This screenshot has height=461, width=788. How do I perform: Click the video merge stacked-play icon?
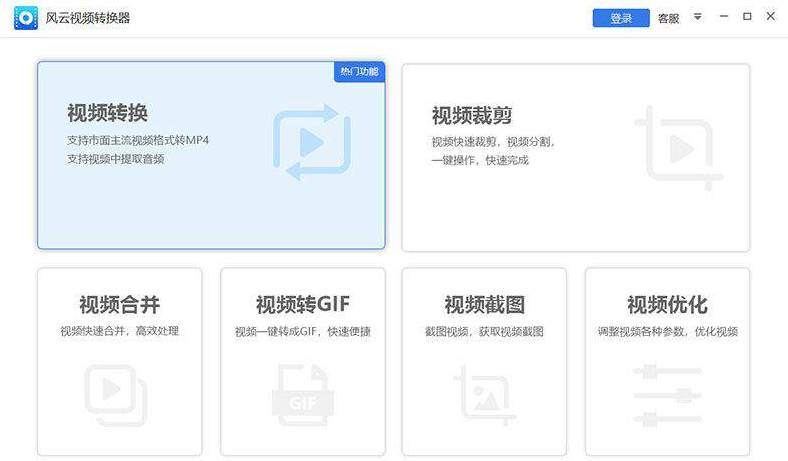(116, 395)
